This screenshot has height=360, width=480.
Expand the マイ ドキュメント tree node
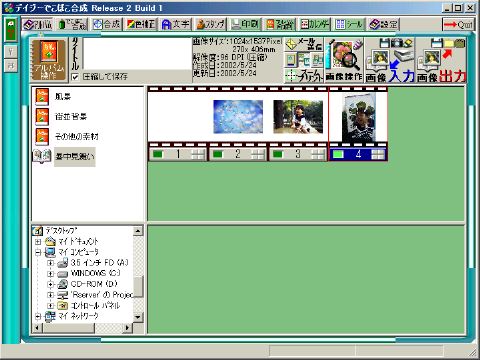(x=38, y=241)
